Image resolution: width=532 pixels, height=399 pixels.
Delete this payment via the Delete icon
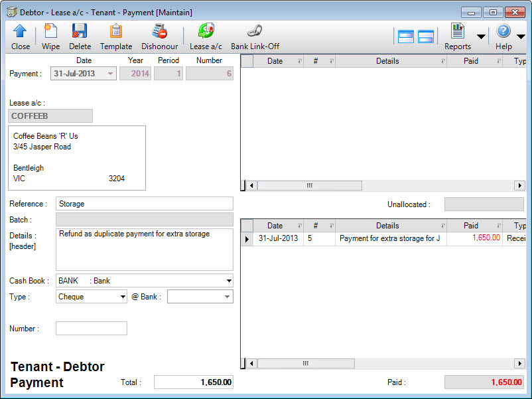[80, 31]
